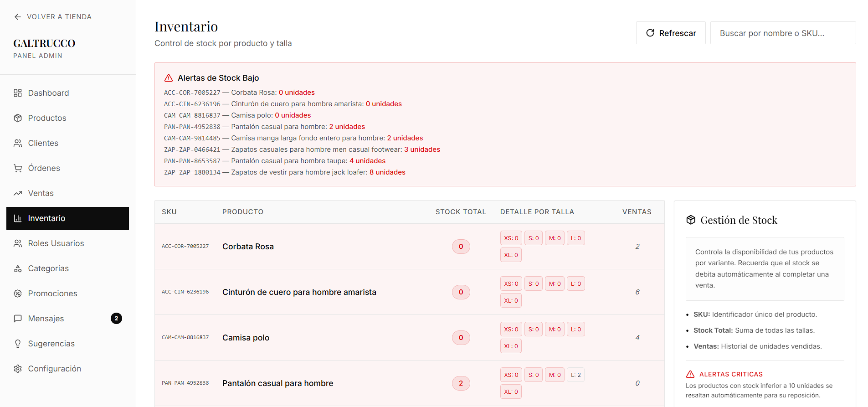Click the Promociones percent badge icon

coord(18,294)
